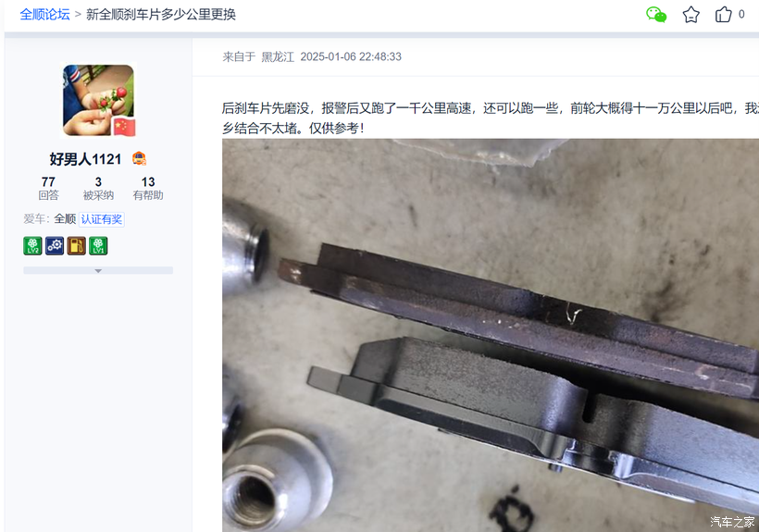The width and height of the screenshot is (759, 532).
Task: Favorite this thread with the star icon
Action: 691,15
